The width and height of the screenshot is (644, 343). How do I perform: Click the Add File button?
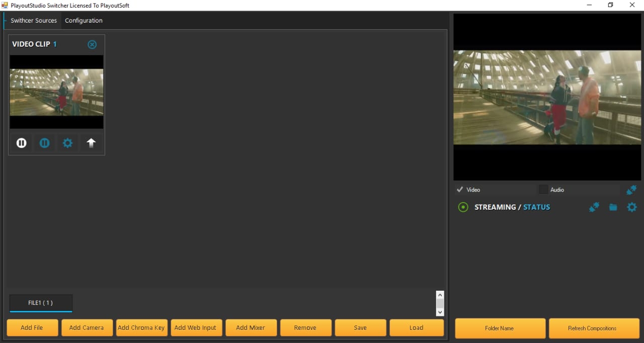[x=32, y=327]
